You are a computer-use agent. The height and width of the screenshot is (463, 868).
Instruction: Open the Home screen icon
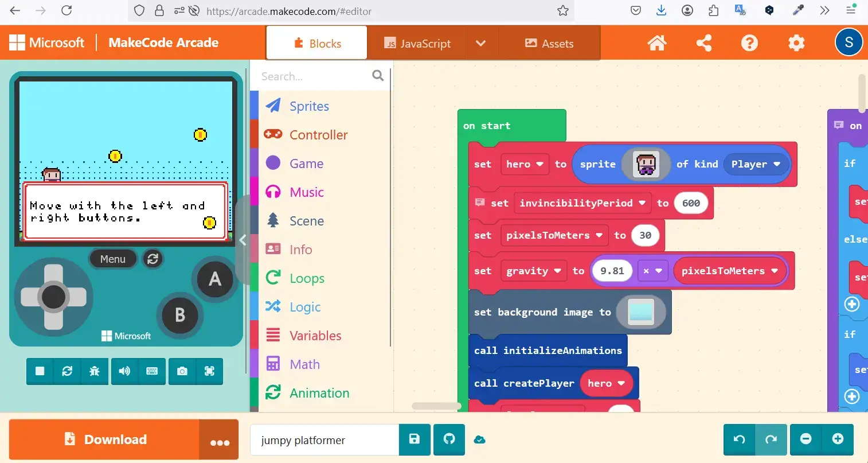pyautogui.click(x=657, y=43)
